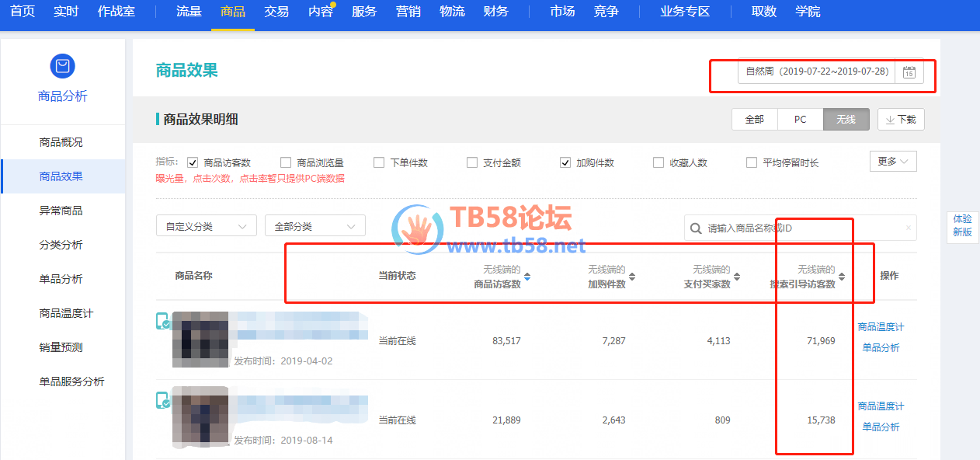Expand the 更多 metrics dropdown
This screenshot has height=460, width=980.
893,161
